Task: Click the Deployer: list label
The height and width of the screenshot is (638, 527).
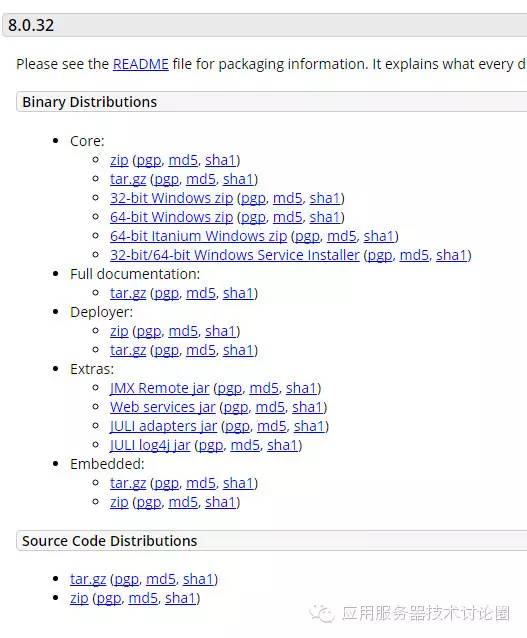Action: click(101, 312)
